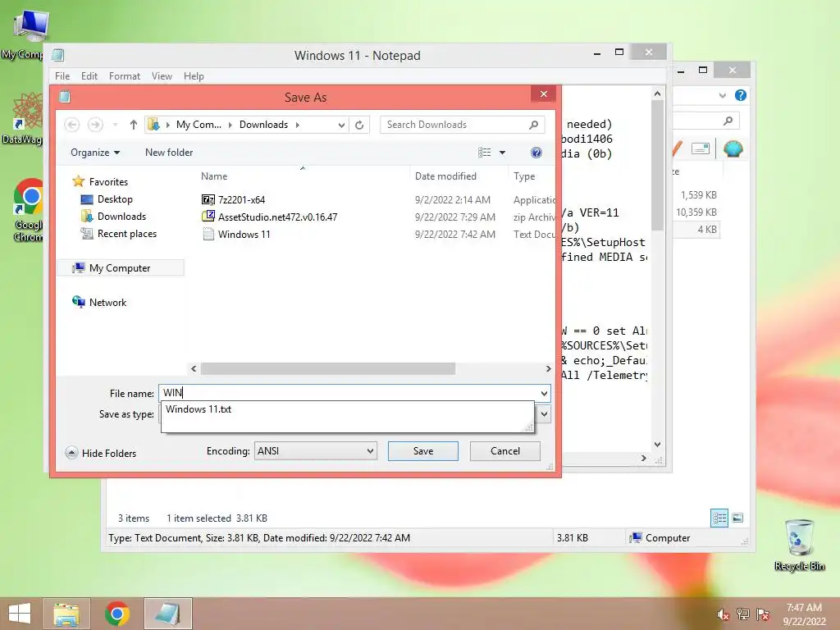Click the file list horizontal scrollbar
Screen dimensions: 840x630
point(328,368)
